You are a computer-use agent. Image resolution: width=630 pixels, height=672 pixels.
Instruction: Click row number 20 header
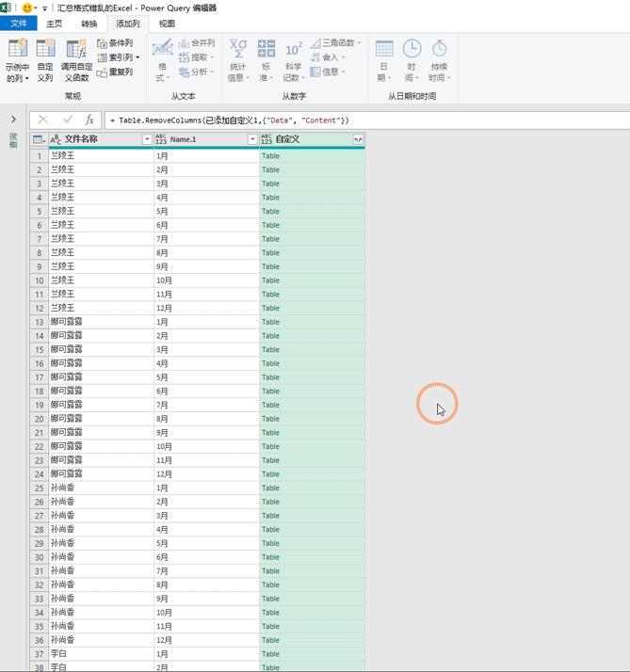(x=39, y=419)
